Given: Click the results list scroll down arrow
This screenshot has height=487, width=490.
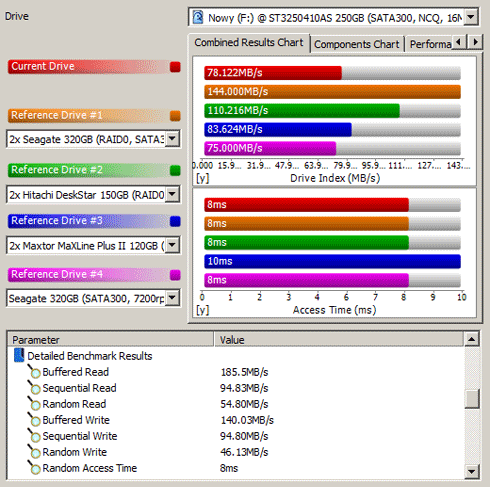Looking at the screenshot, I should coord(472,471).
